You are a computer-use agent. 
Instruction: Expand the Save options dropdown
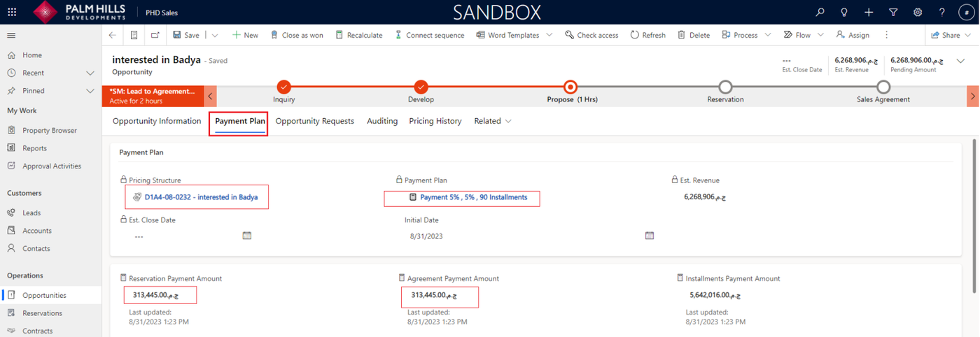(x=215, y=35)
